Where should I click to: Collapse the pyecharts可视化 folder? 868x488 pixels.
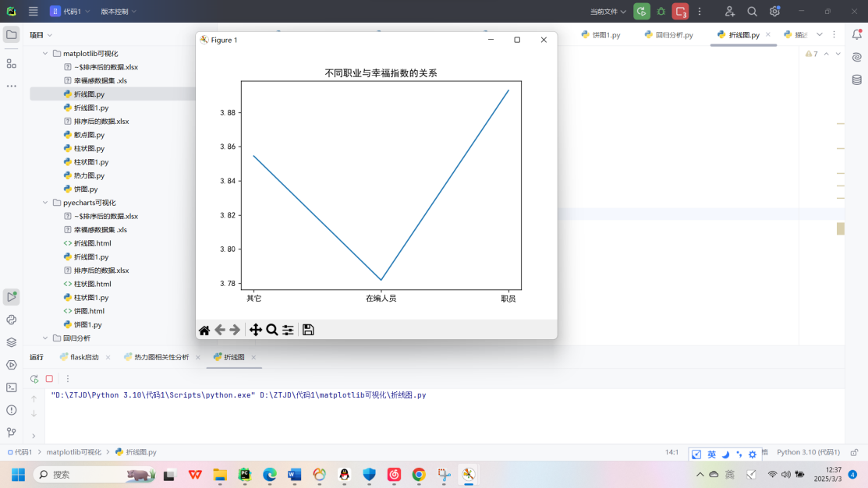click(45, 203)
